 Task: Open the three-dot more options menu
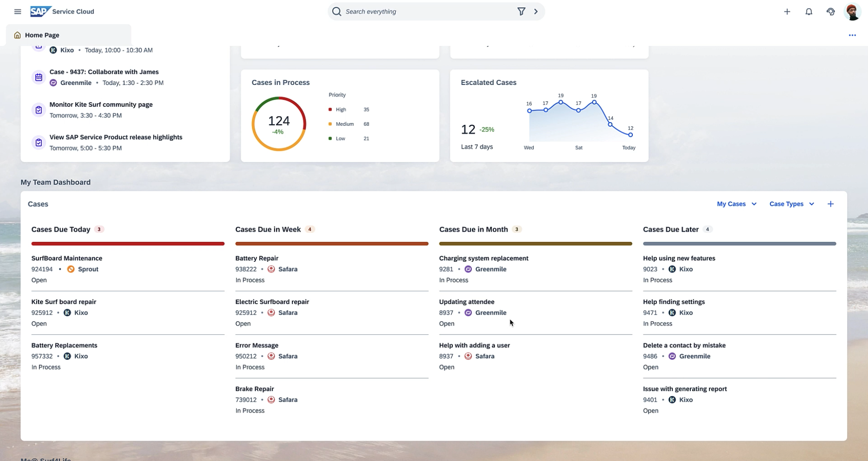[852, 35]
